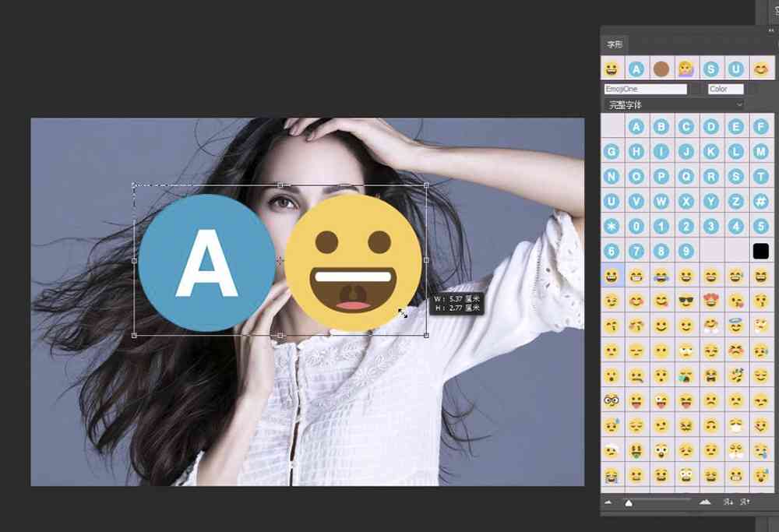Insert the circled K glyph
This screenshot has height=532, width=779.
[711, 152]
